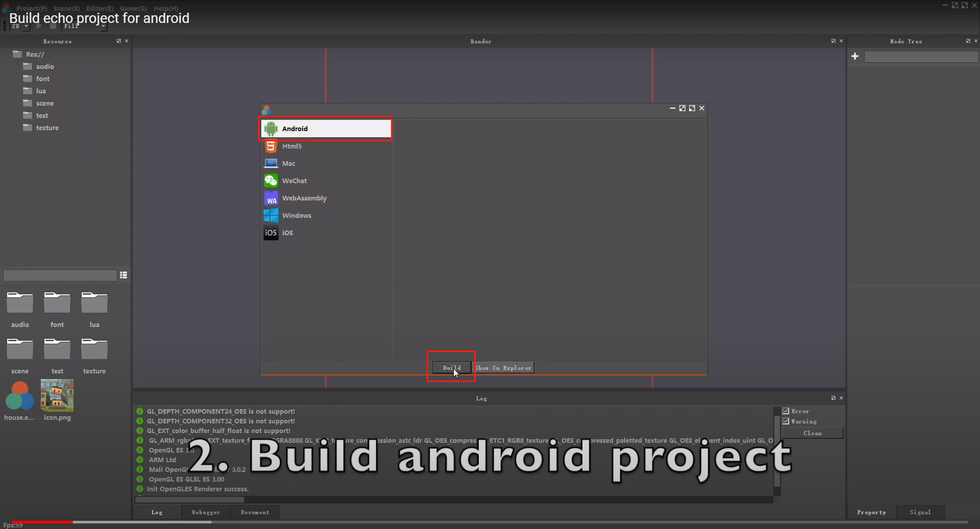Uncheck the Error log filter
This screenshot has width=980, height=529.
pyautogui.click(x=786, y=411)
